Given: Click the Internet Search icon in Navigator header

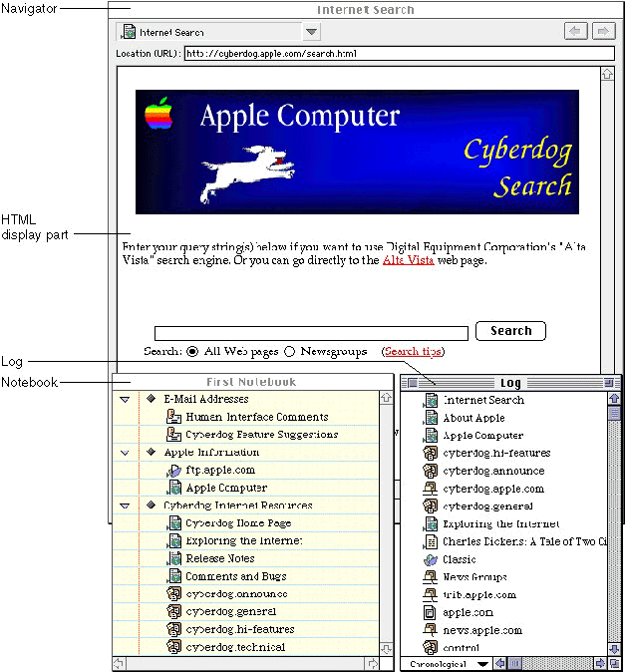Looking at the screenshot, I should [x=128, y=32].
